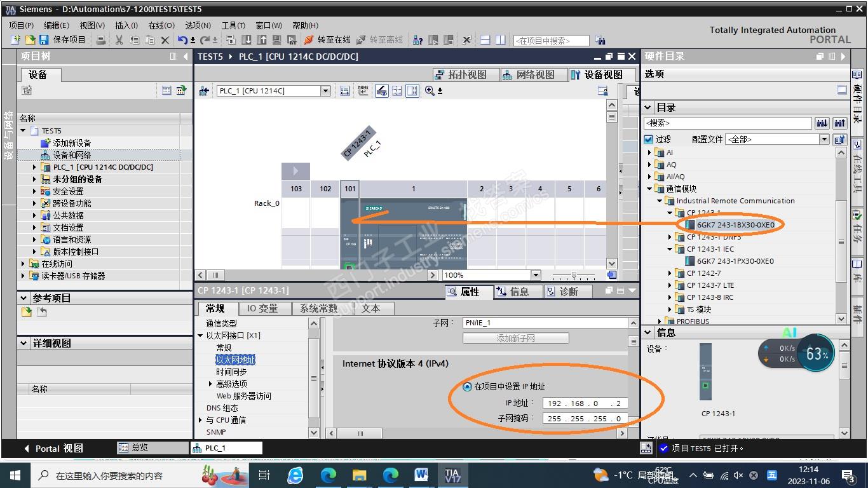The width and height of the screenshot is (868, 488).
Task: Collapse the 详细视图 panel section
Action: [x=24, y=343]
